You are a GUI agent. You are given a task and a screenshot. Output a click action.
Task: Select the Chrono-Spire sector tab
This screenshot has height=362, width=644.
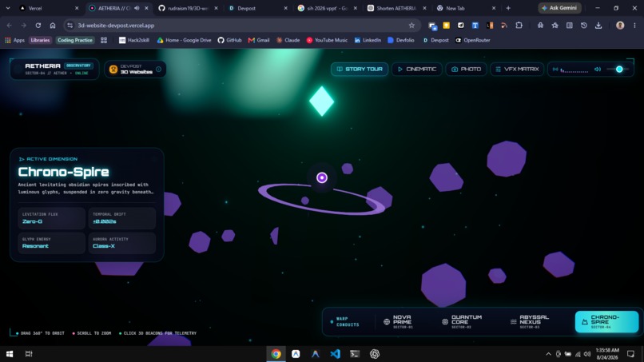tap(606, 322)
